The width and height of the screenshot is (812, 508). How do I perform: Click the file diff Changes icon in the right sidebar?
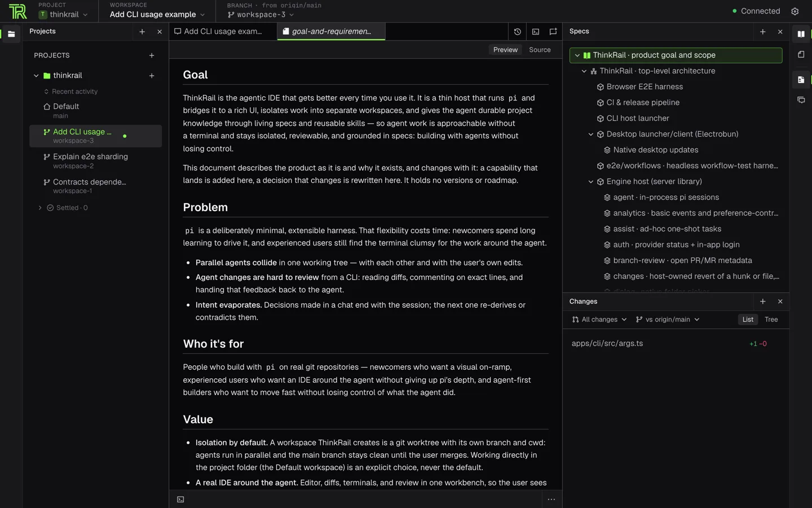click(x=801, y=80)
